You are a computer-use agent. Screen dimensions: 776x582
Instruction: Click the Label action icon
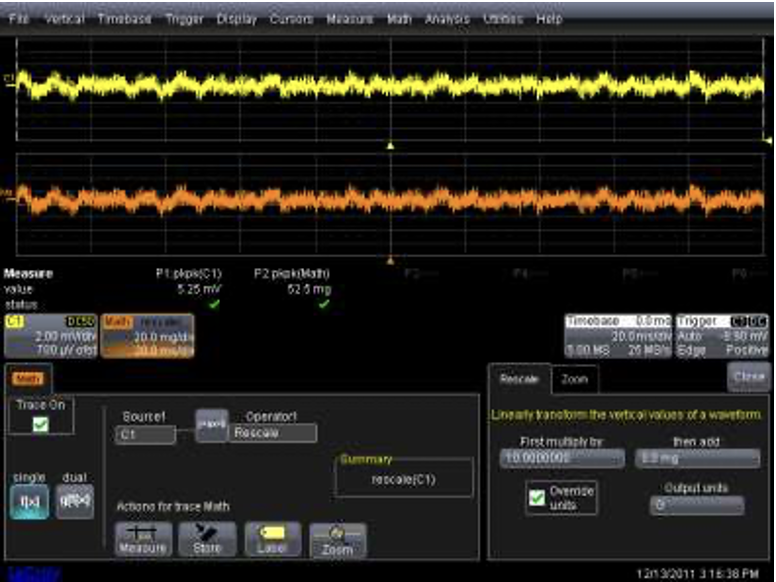[272, 538]
